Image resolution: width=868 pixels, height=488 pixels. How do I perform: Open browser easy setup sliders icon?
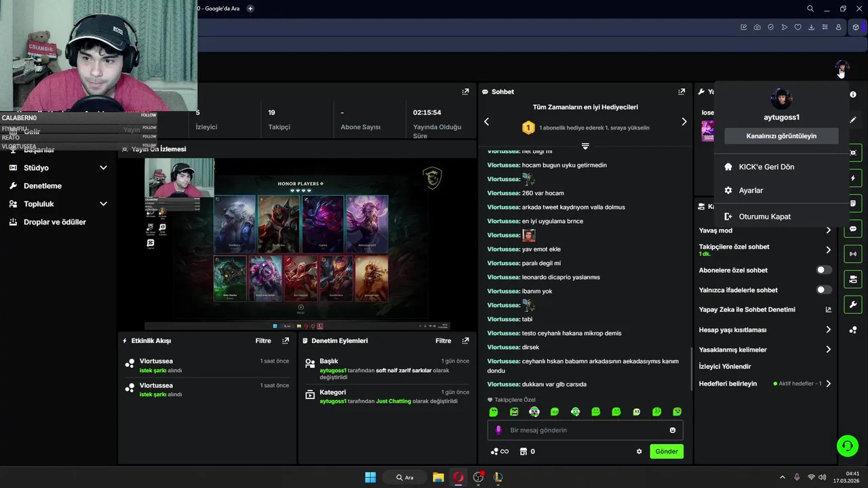(x=825, y=27)
